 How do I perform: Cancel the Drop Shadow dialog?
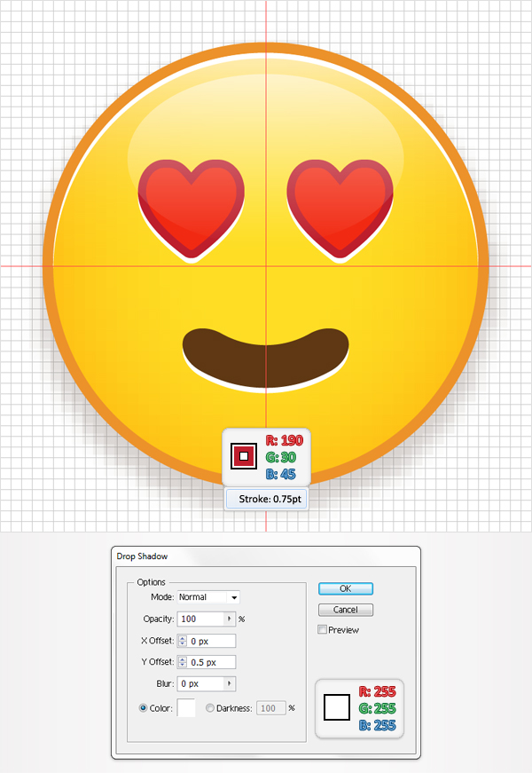[x=345, y=610]
